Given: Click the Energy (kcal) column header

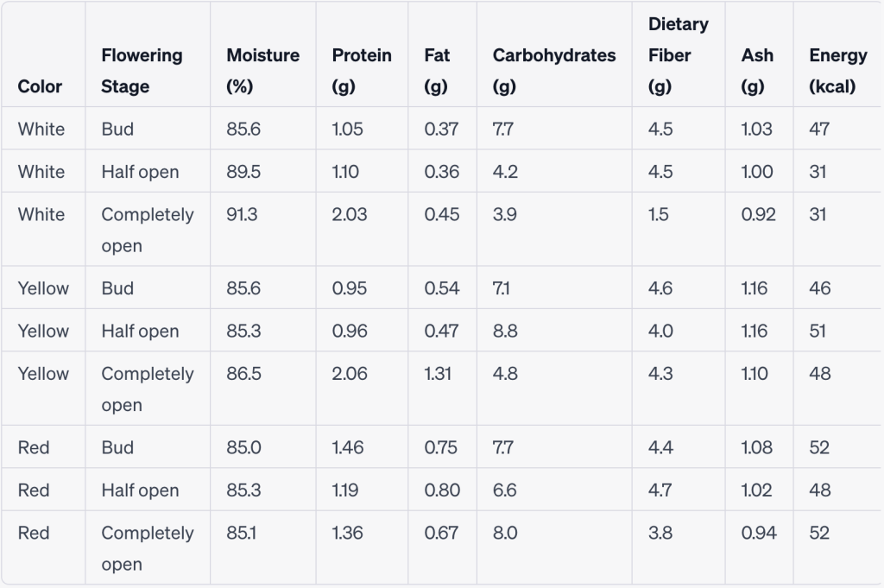Looking at the screenshot, I should pyautogui.click(x=837, y=71).
